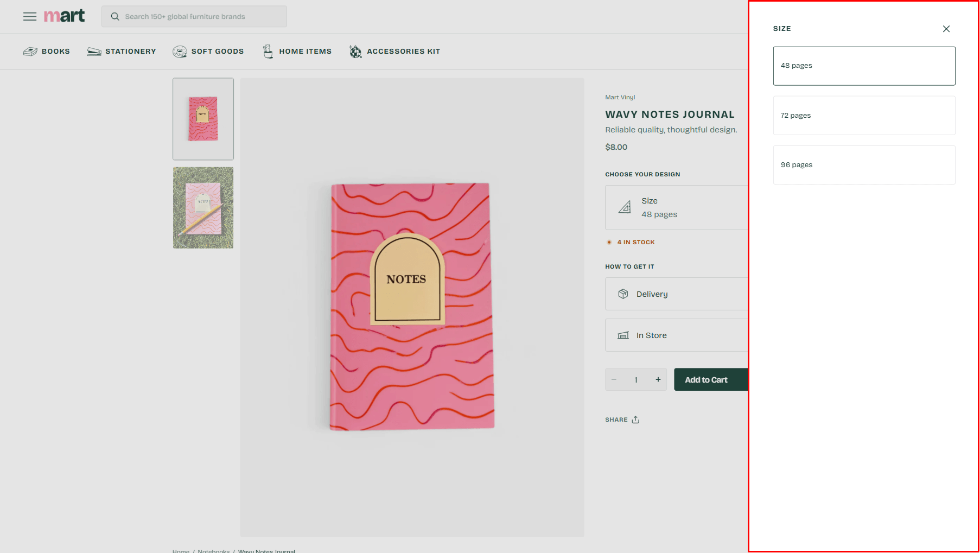Open the Books category
This screenshot has height=553, width=980.
click(x=47, y=52)
